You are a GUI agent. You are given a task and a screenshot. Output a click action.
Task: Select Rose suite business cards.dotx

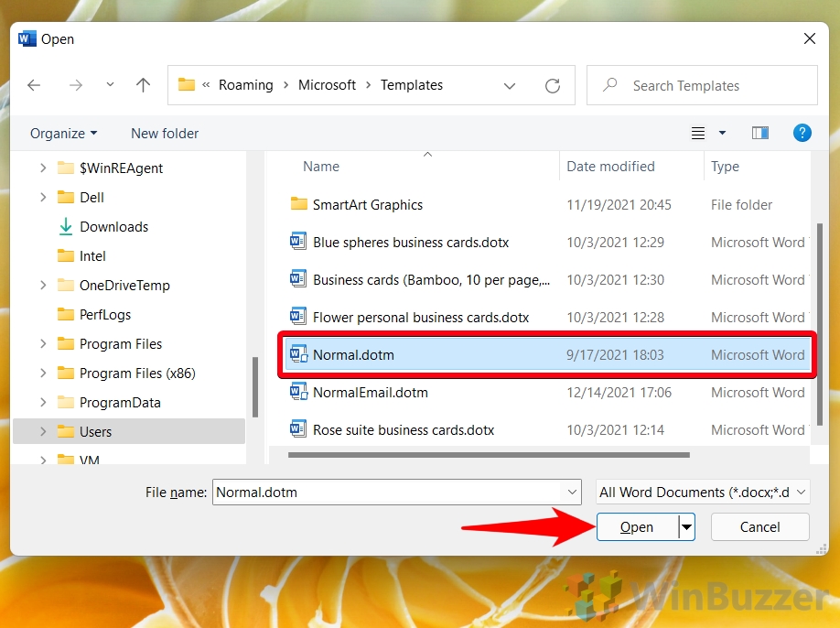click(404, 429)
